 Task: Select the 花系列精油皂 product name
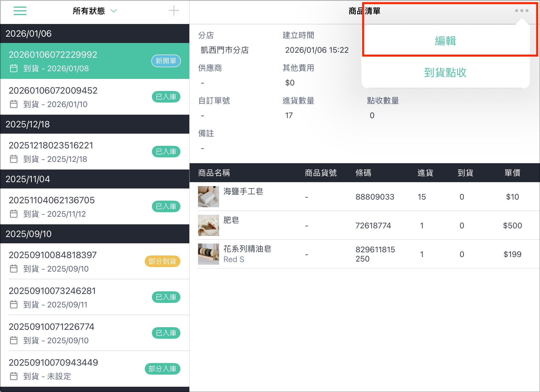coord(247,249)
